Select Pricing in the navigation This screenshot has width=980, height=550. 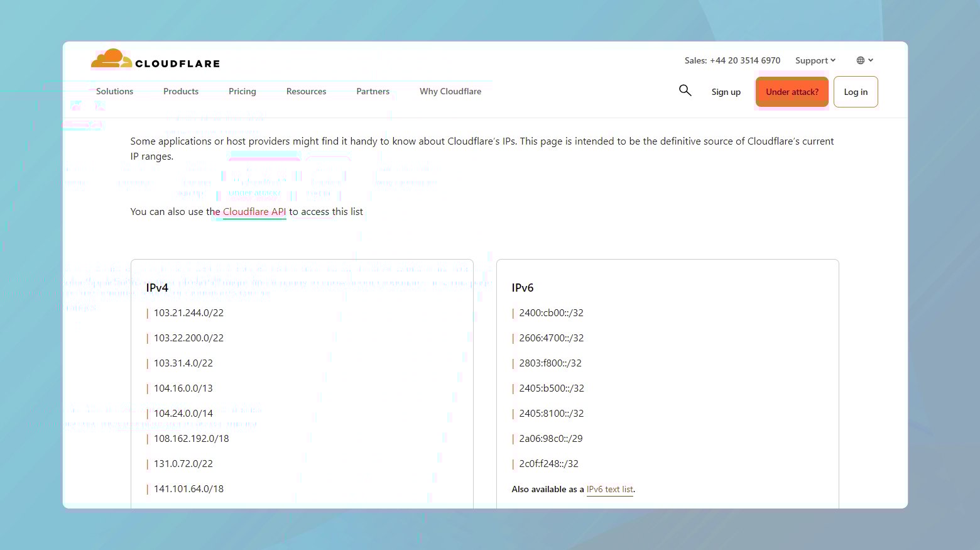tap(242, 91)
